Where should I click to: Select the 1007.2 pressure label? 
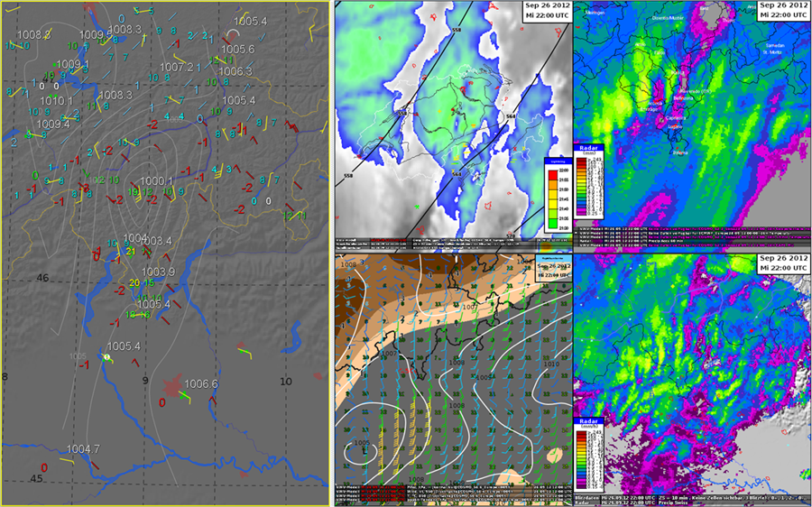[176, 68]
